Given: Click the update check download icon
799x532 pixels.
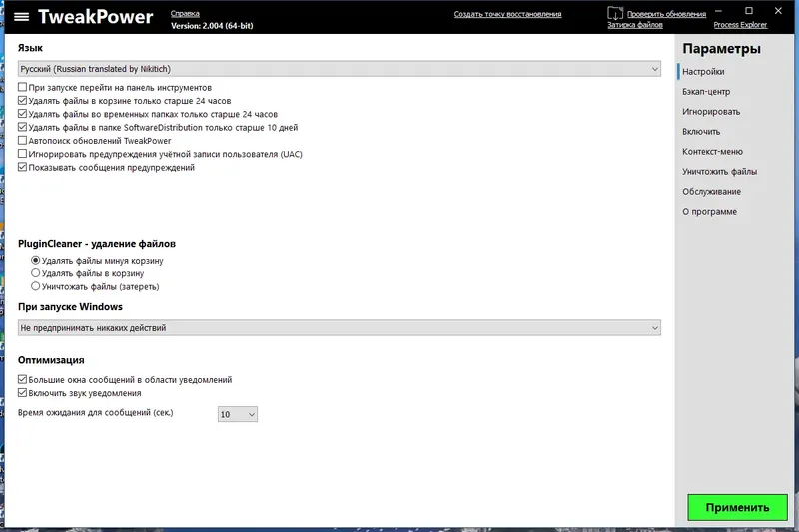Looking at the screenshot, I should click(x=615, y=13).
